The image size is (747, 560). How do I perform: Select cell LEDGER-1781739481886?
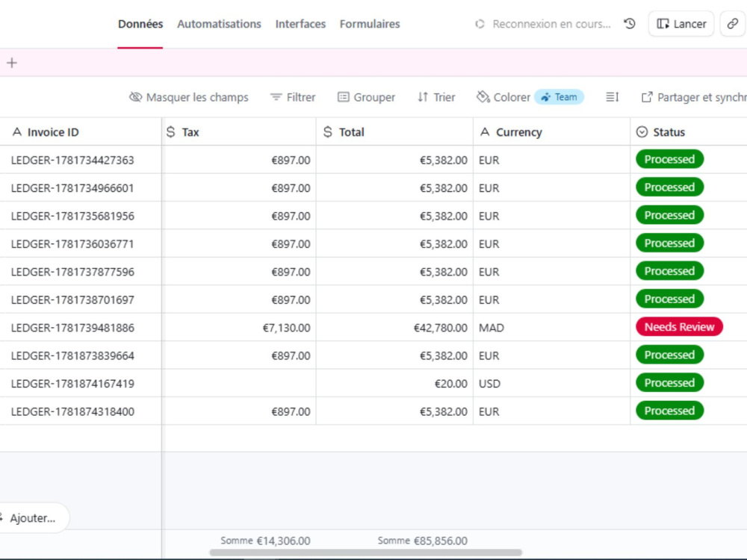point(81,328)
